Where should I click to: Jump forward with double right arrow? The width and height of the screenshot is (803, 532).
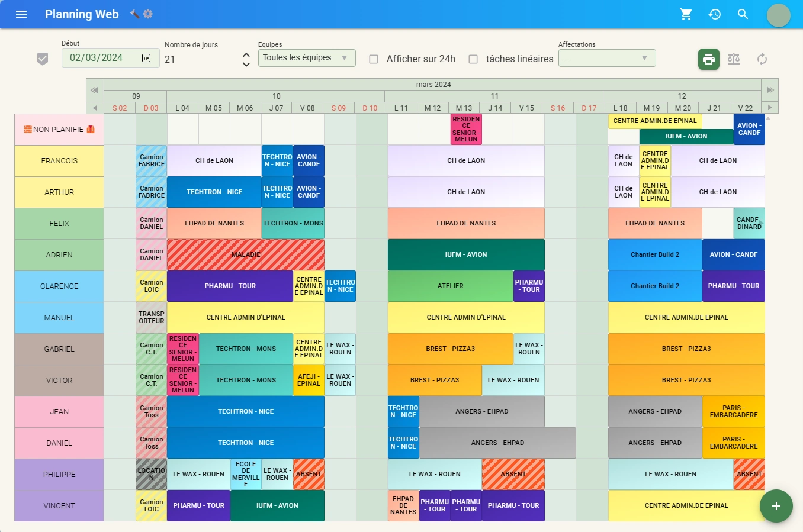[770, 91]
